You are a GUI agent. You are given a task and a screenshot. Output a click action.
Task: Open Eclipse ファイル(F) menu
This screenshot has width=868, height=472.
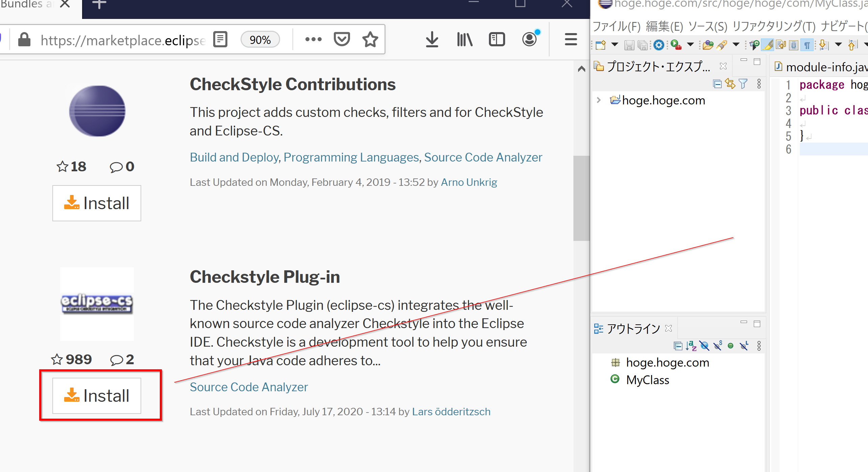(617, 26)
